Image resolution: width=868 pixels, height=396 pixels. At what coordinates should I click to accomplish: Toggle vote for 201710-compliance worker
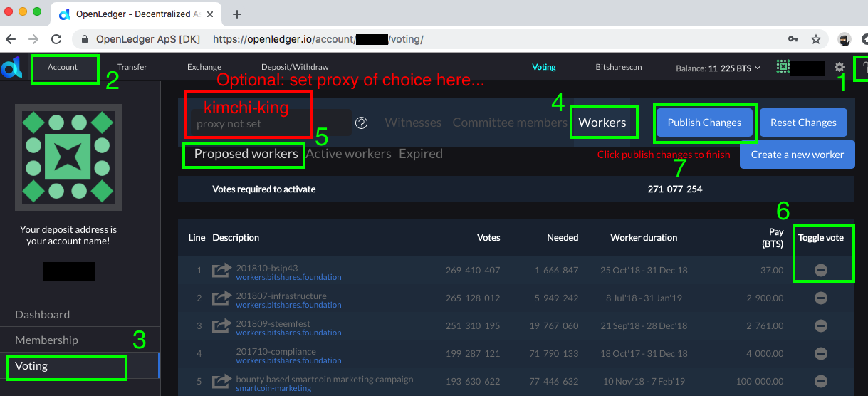pyautogui.click(x=820, y=353)
